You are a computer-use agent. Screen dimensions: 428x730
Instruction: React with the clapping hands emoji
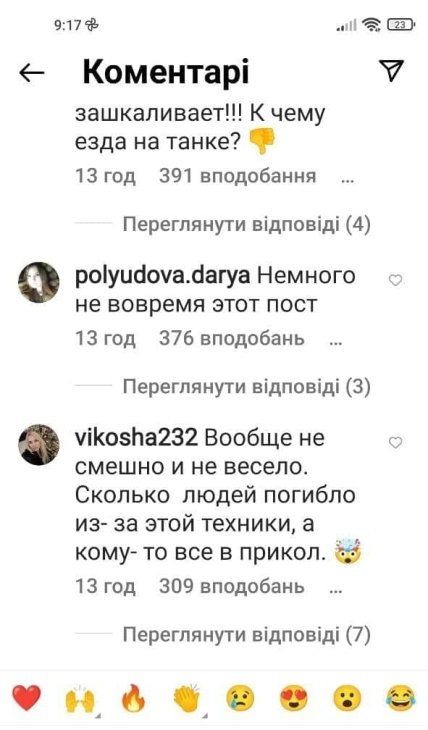pos(187,698)
